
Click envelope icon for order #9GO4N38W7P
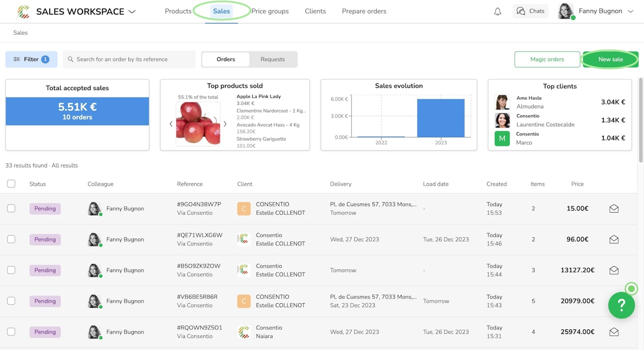[614, 209]
